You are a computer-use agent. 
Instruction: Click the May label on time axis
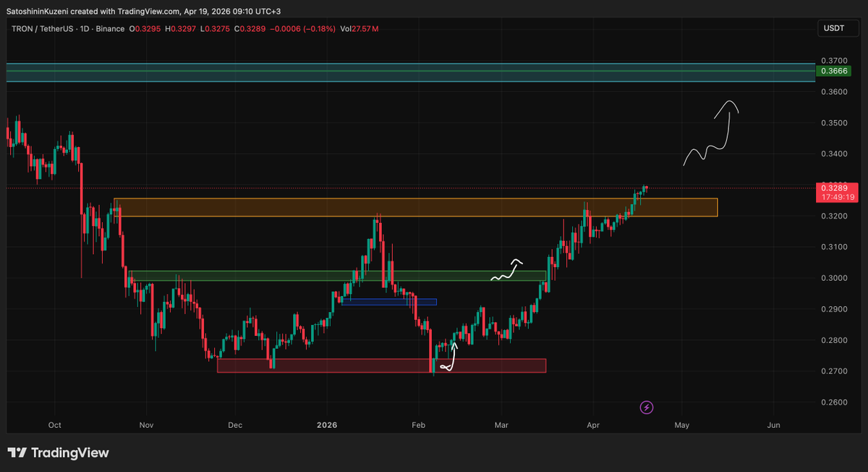point(682,426)
